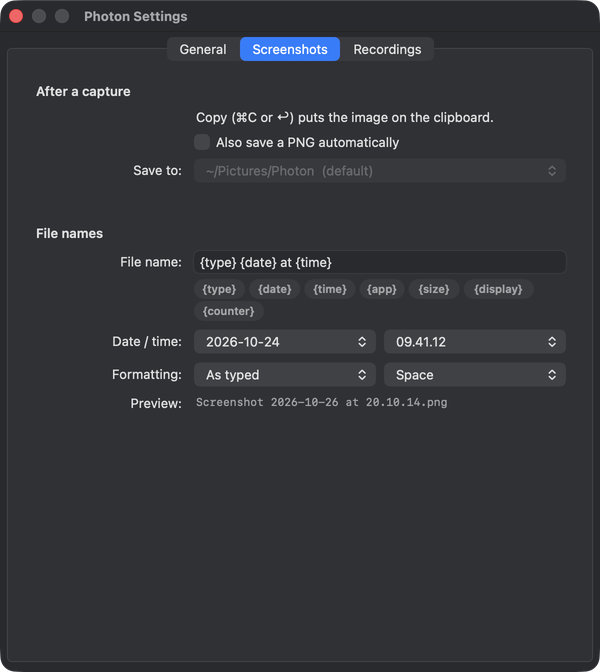Open the time format dropdown 09.41.12
Screen dimensions: 600x672
coord(475,342)
